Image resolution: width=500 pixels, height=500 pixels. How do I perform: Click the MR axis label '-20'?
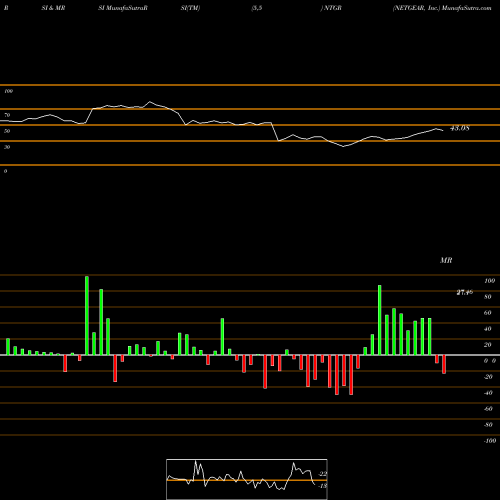coord(488,377)
